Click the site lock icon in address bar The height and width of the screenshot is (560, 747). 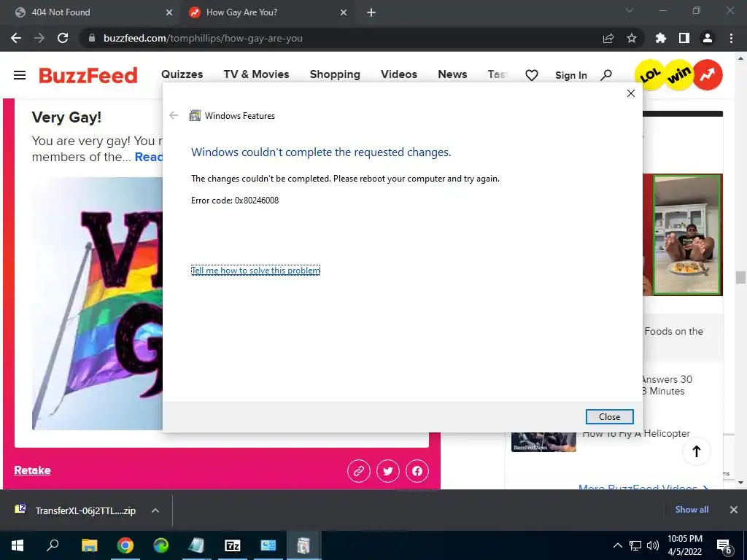[93, 38]
